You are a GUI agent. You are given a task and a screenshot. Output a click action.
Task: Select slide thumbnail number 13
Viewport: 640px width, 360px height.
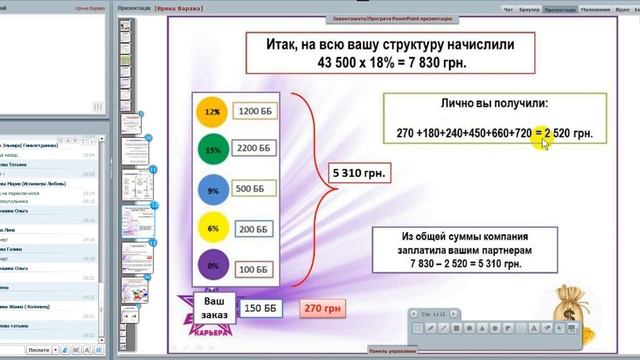pos(138,257)
